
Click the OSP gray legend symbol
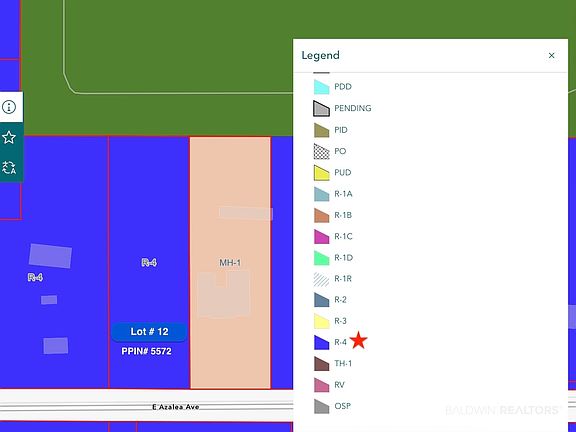point(321,406)
